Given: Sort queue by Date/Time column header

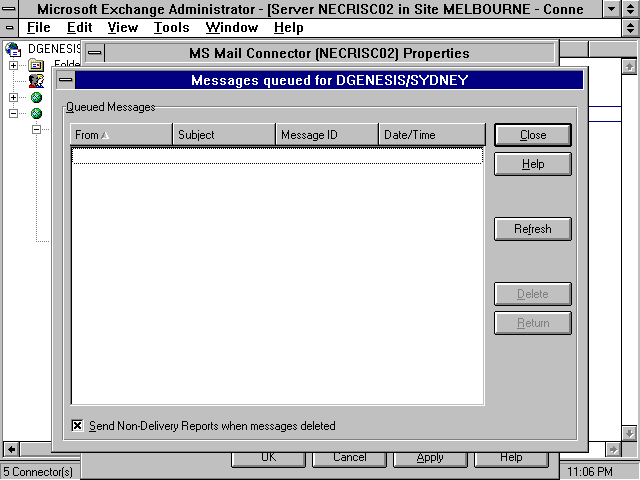Looking at the screenshot, I should tap(432, 135).
